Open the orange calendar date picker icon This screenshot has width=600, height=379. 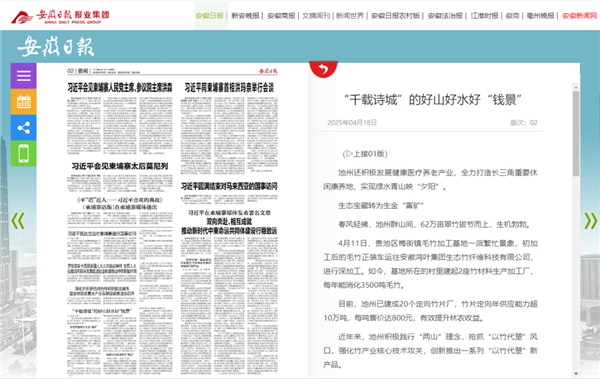pos(23,102)
